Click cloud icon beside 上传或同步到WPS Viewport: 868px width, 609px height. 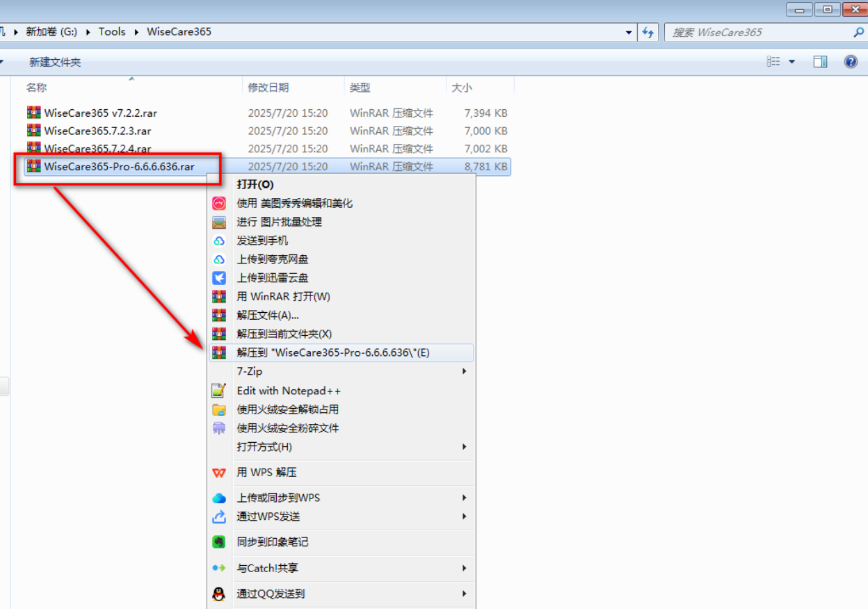click(x=219, y=498)
